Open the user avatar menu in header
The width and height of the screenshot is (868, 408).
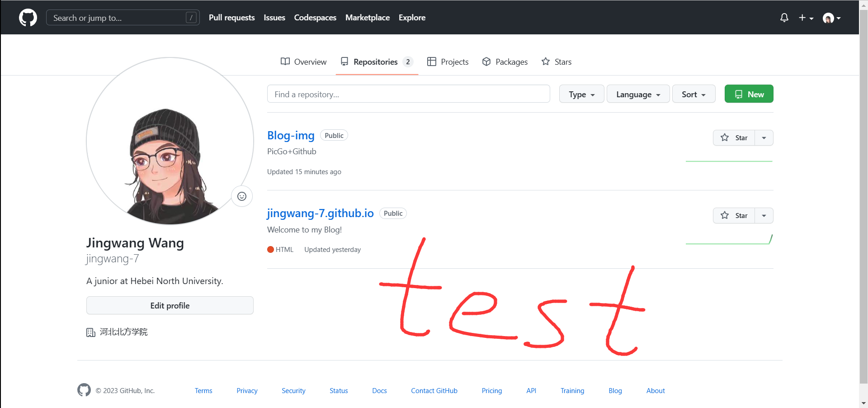click(832, 18)
